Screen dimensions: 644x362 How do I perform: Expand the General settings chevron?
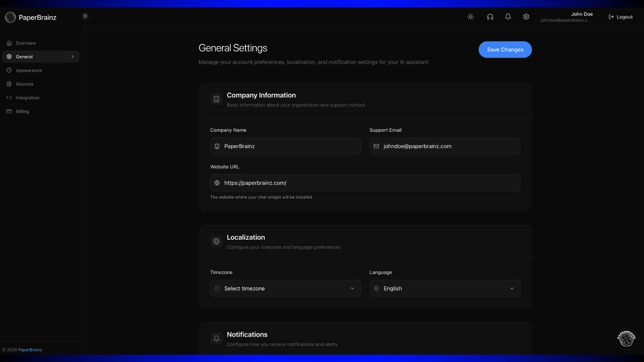72,57
